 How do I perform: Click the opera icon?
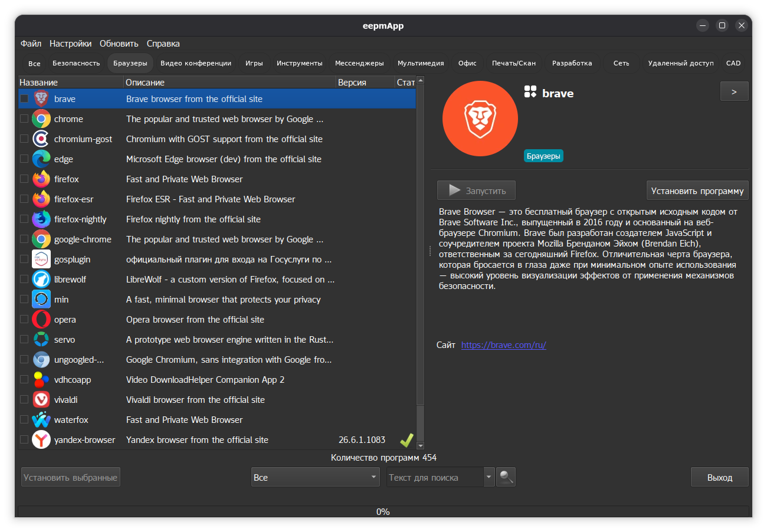[x=41, y=320]
